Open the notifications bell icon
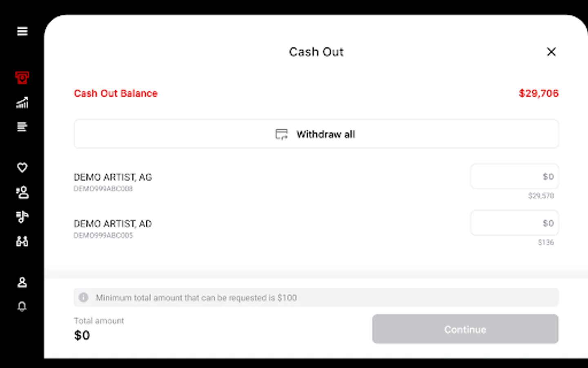This screenshot has height=368, width=588. 22,307
